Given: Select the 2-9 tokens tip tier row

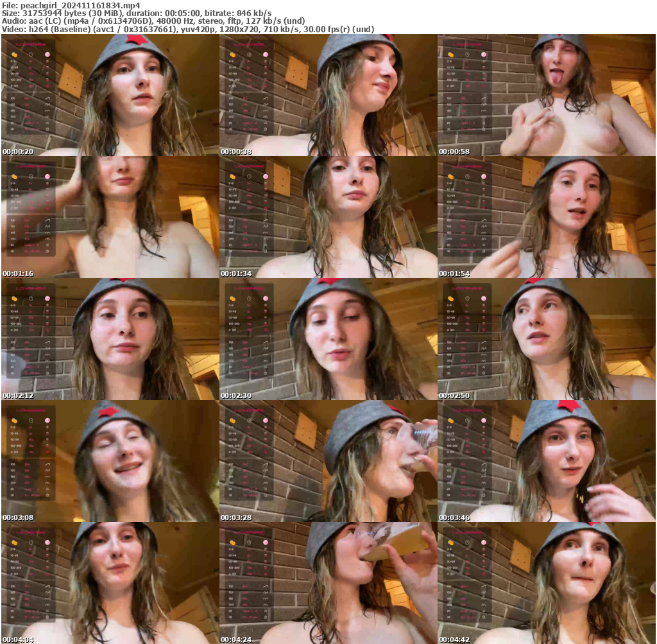Looking at the screenshot, I should pyautogui.click(x=13, y=61).
